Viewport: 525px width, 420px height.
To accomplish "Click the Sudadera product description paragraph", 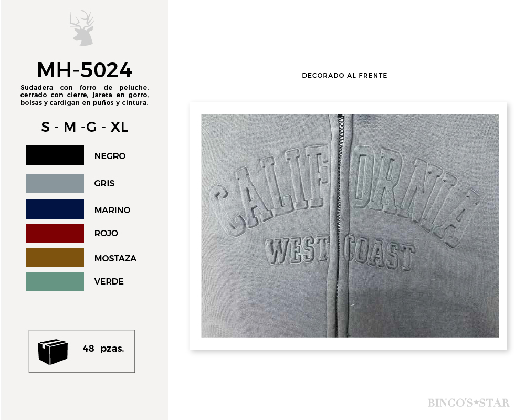I will [x=85, y=95].
